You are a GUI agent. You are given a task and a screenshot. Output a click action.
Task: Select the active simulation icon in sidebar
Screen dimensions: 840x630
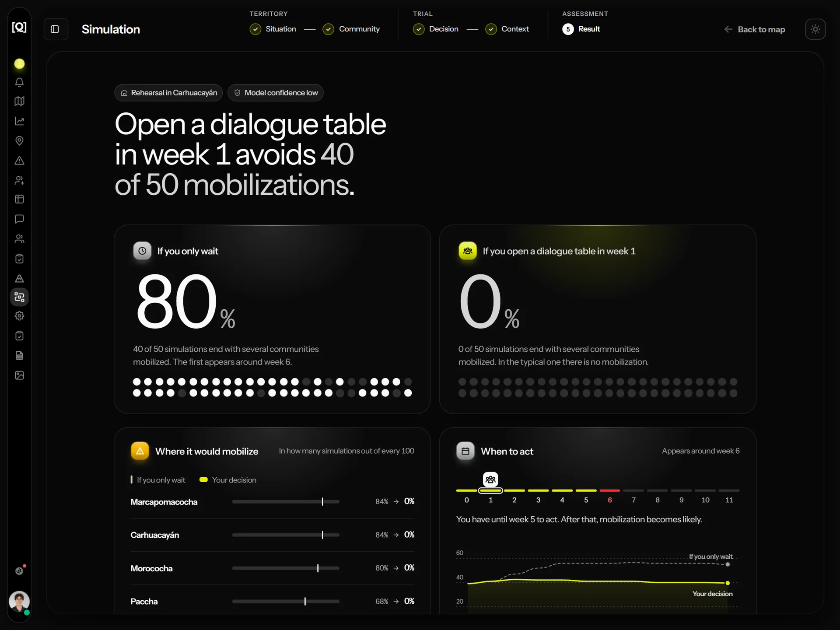19,297
